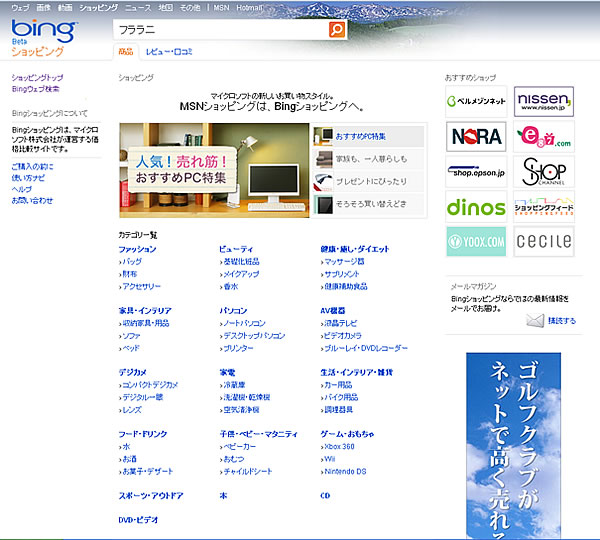Open the shop.epson.jp logo
This screenshot has width=600, height=540.
[x=476, y=172]
